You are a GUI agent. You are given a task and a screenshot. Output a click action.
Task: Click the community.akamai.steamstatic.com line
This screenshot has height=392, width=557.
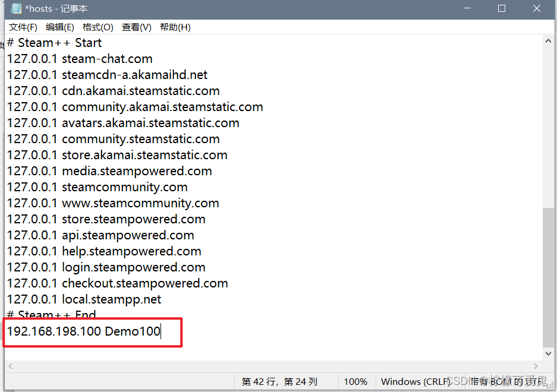pos(135,107)
